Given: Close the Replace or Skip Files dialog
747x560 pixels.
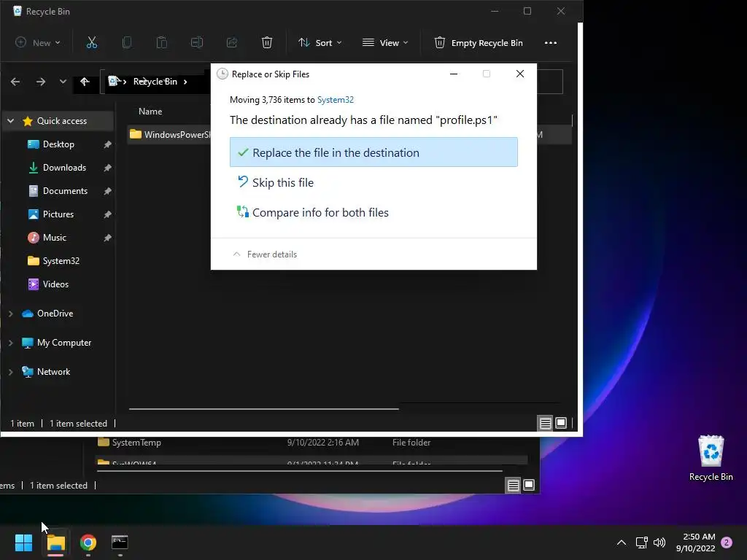Looking at the screenshot, I should click(519, 74).
